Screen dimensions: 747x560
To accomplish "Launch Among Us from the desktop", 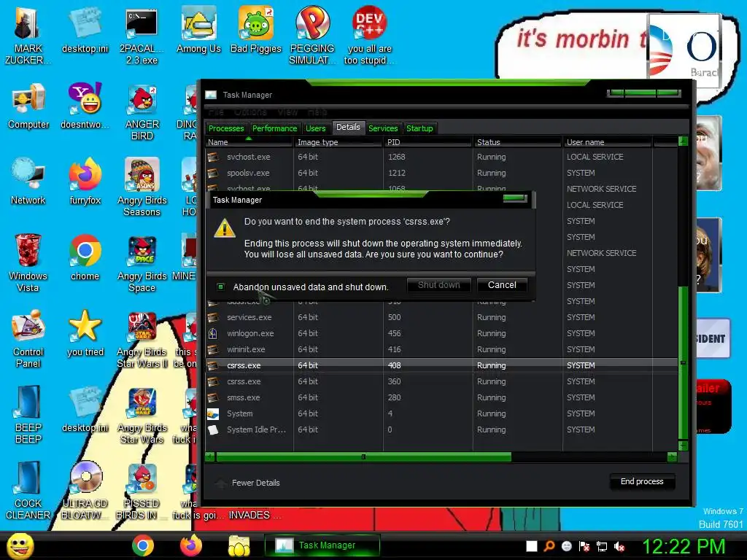I will [x=198, y=29].
